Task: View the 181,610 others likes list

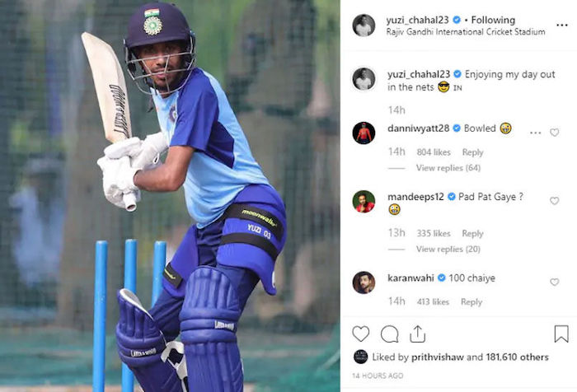Action: [517, 357]
